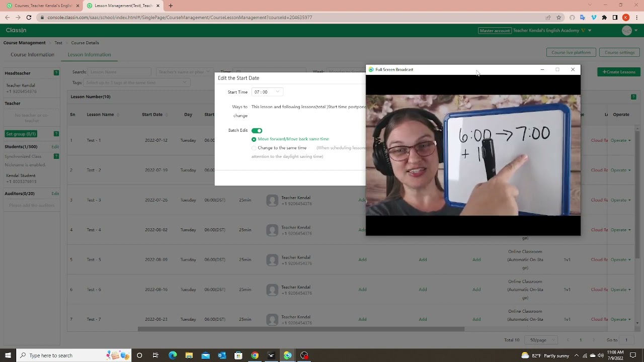Open the Weather widget showing 82°F

click(x=545, y=355)
